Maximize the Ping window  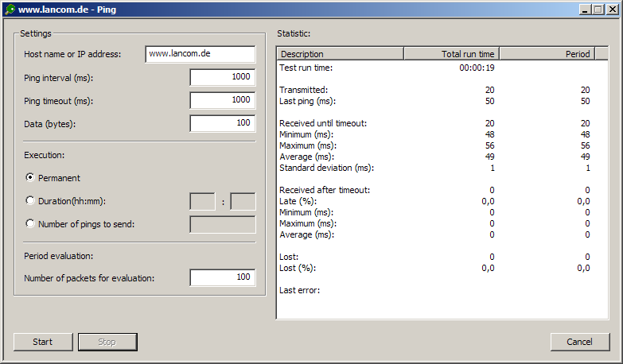598,9
